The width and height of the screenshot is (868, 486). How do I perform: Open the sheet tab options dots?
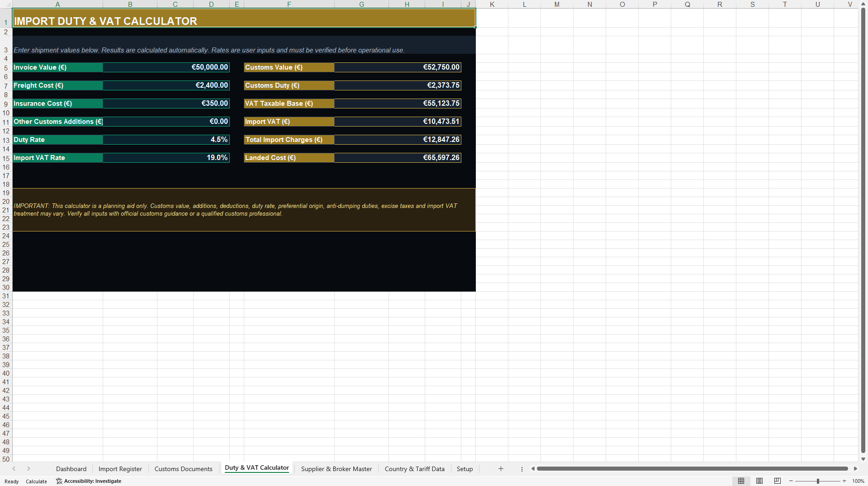(522, 469)
